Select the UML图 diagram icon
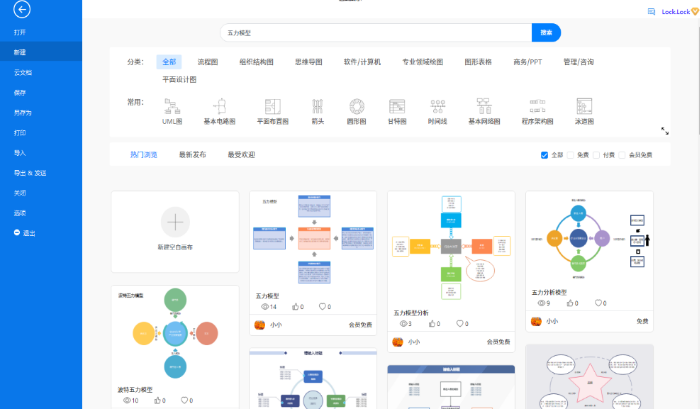700x411 pixels. pos(172,107)
